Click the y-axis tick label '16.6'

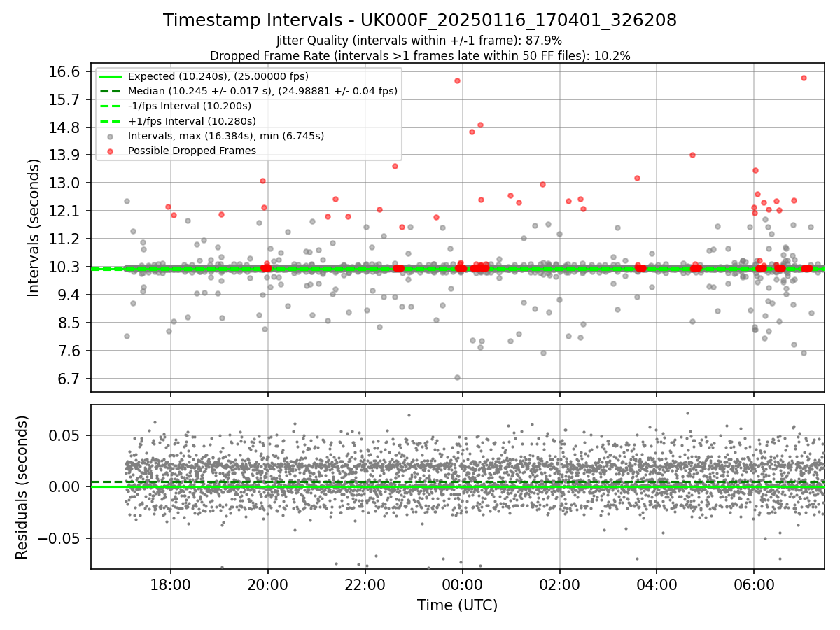click(65, 71)
